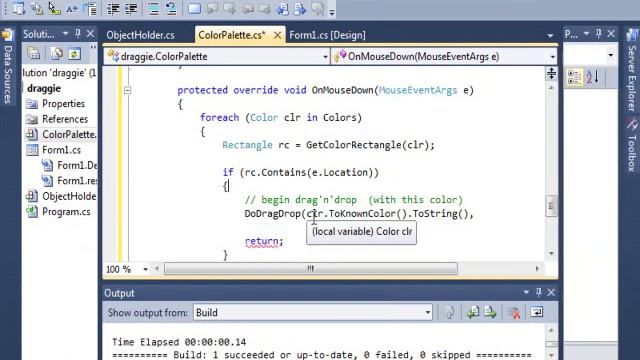
Task: Increase line indent in toolbar
Action: click(x=131, y=9)
